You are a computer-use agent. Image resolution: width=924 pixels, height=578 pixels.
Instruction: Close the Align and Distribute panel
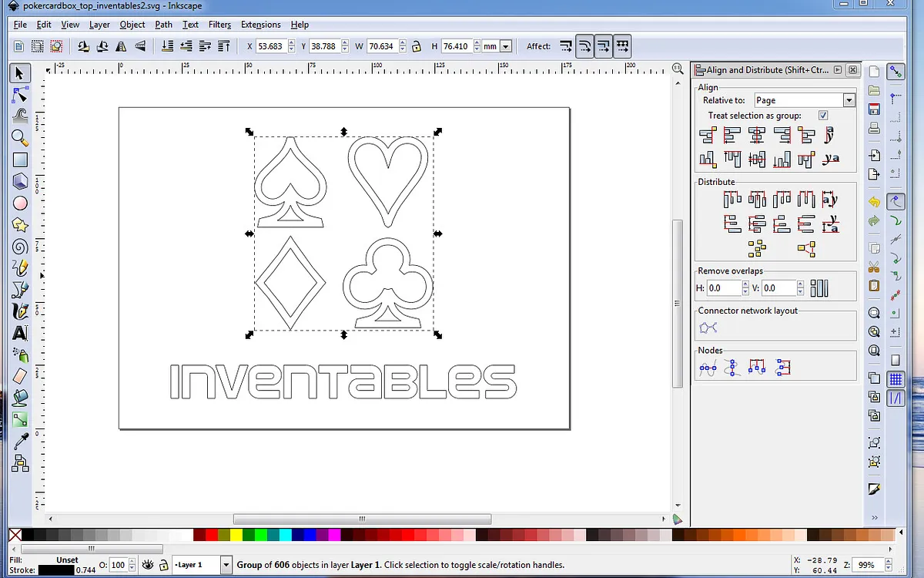(x=852, y=70)
